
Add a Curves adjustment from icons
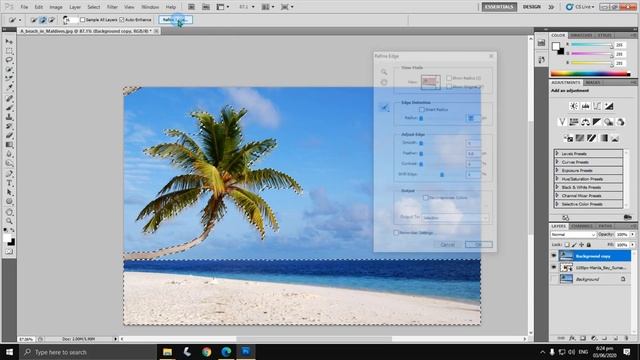point(597,106)
